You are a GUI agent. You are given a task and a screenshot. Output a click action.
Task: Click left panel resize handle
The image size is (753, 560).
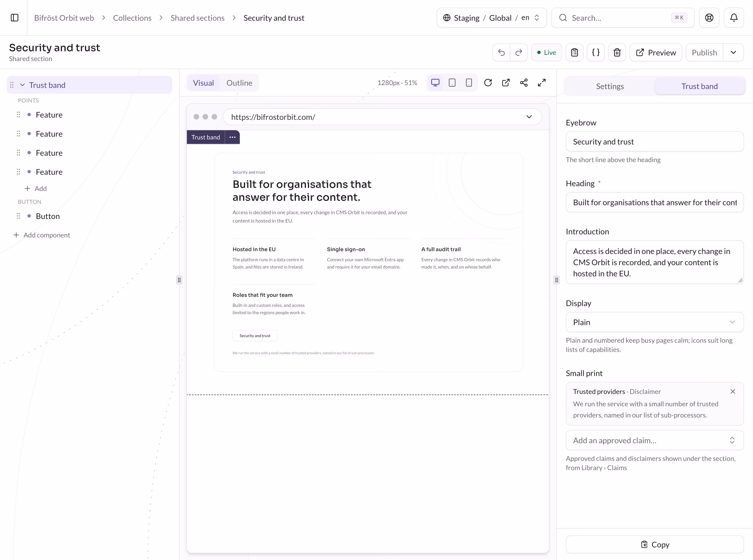[x=179, y=280]
